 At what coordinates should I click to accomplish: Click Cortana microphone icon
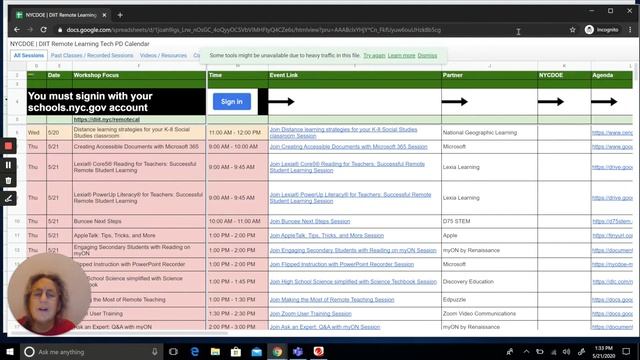tap(155, 351)
